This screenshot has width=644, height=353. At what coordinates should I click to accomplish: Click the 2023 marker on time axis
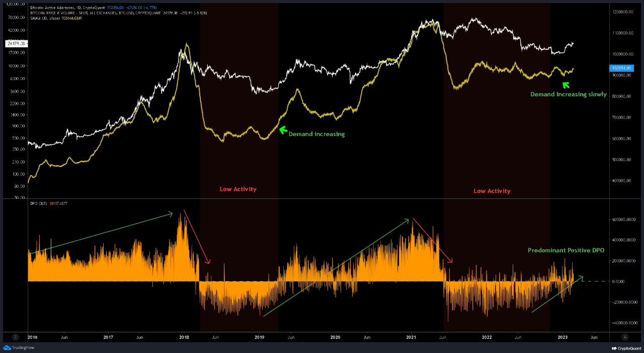point(562,337)
